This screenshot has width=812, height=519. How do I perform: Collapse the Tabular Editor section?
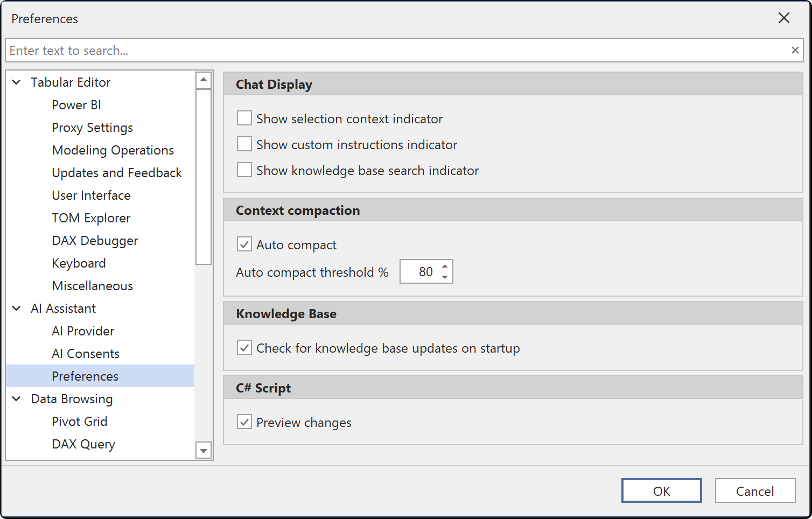click(x=16, y=82)
